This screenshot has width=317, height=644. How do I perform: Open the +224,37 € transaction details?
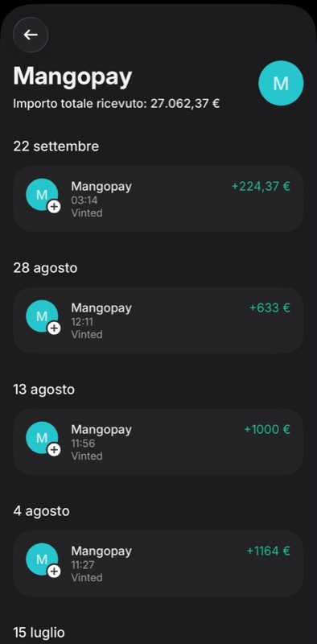(x=158, y=199)
